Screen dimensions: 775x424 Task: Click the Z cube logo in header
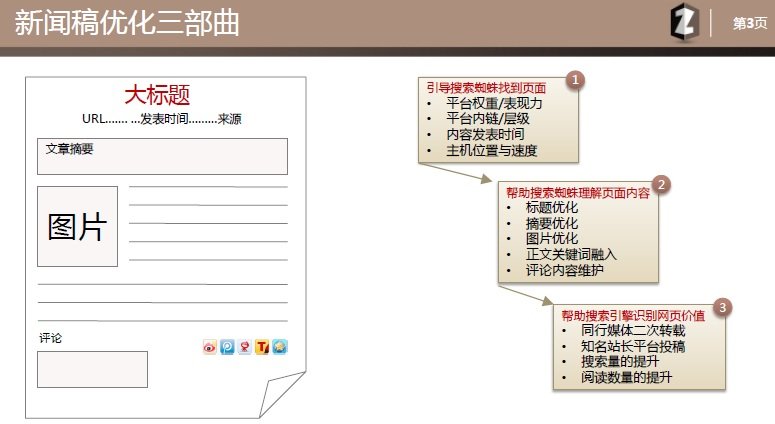tap(685, 22)
